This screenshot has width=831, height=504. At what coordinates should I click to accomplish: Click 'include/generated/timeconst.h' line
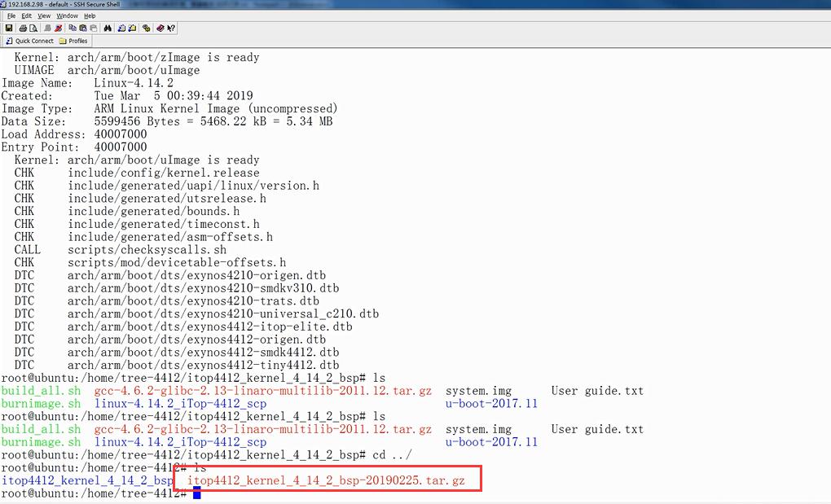point(163,224)
